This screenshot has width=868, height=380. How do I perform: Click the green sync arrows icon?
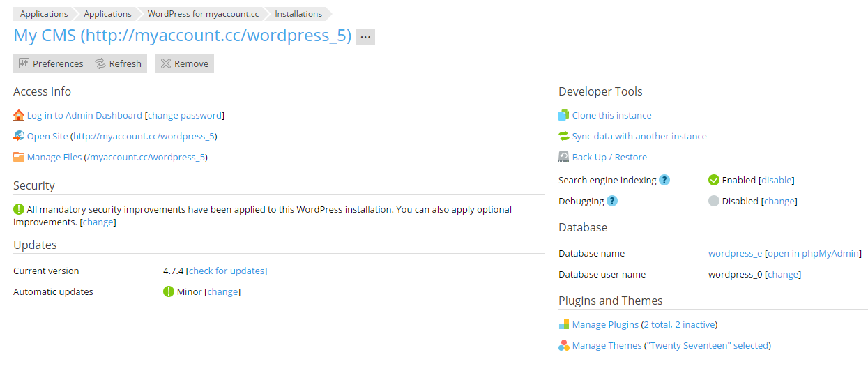pyautogui.click(x=564, y=136)
